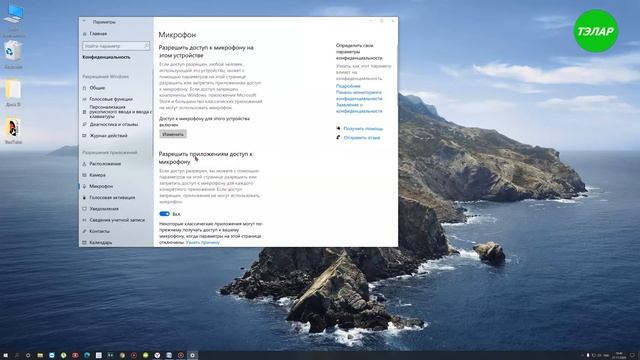This screenshot has height=360, width=640.
Task: Open Заявление о конфиденциальности link
Action: point(359,108)
